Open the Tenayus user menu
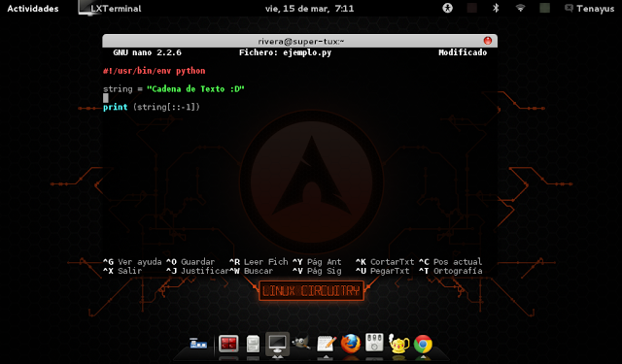This screenshot has width=622, height=364. point(596,9)
